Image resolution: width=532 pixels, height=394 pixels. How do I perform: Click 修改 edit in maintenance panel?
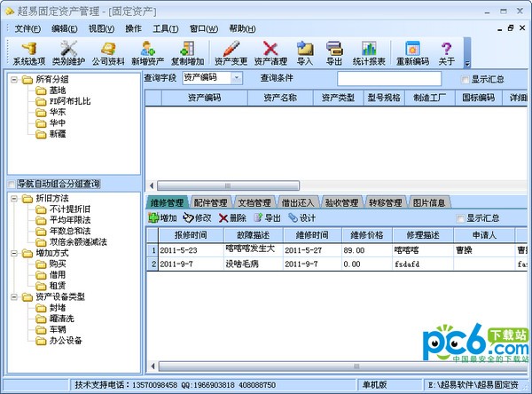(197, 217)
